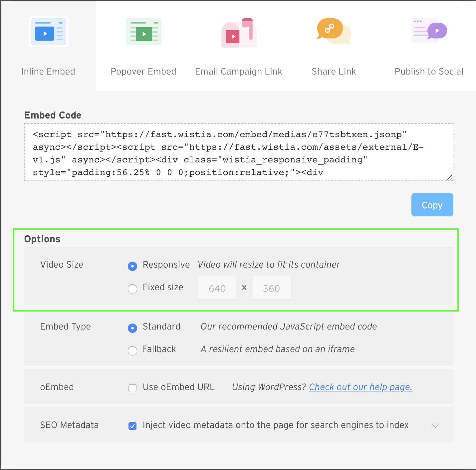Viewport: 476px width, 470px height.
Task: Switch to the Publish to Social tab label
Action: pos(429,72)
